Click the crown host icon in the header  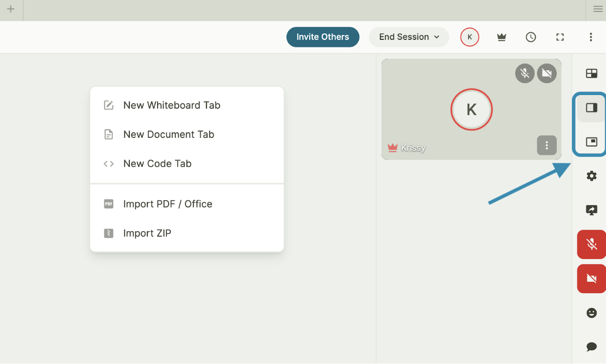click(502, 37)
